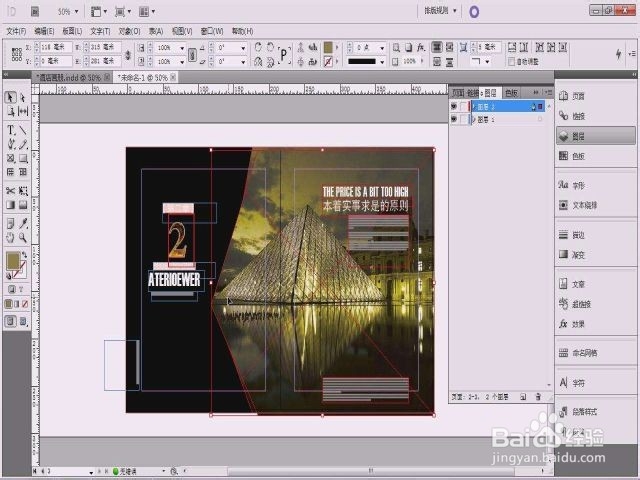Toggle lock box on the top layer
Viewport: 640px width, 480px height.
[x=463, y=107]
